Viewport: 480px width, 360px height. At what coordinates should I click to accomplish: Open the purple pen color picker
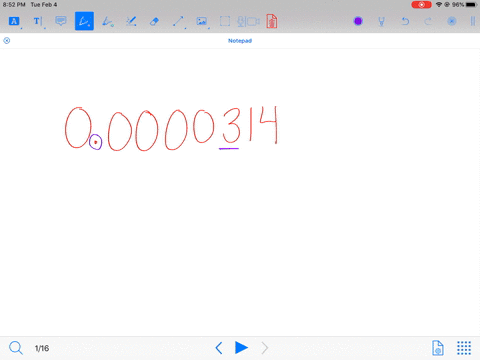pos(358,21)
